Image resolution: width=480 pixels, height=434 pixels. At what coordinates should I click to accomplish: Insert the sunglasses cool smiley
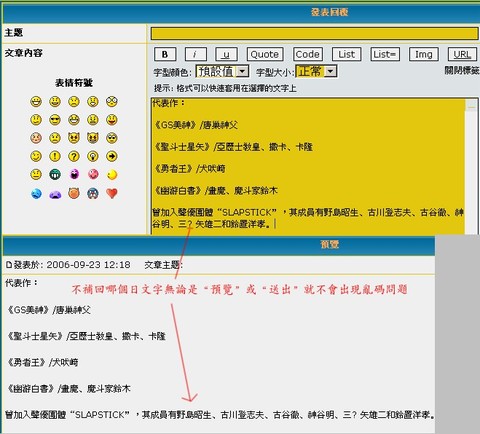55,120
